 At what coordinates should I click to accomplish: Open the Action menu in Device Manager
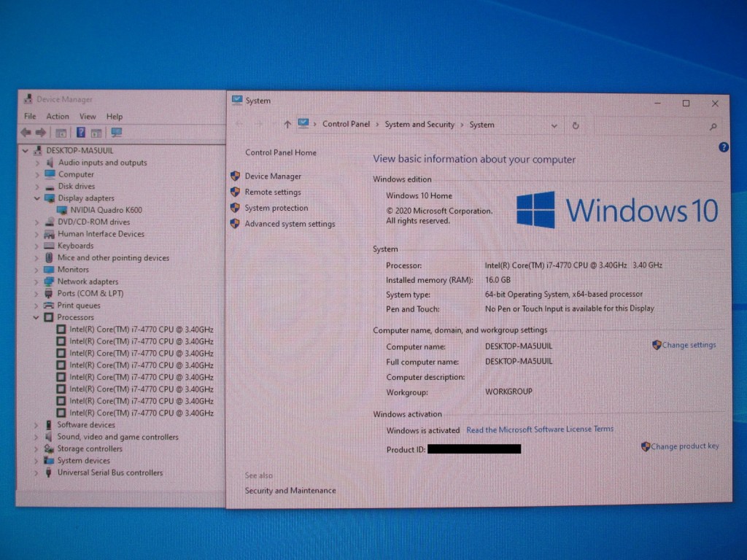pos(58,116)
